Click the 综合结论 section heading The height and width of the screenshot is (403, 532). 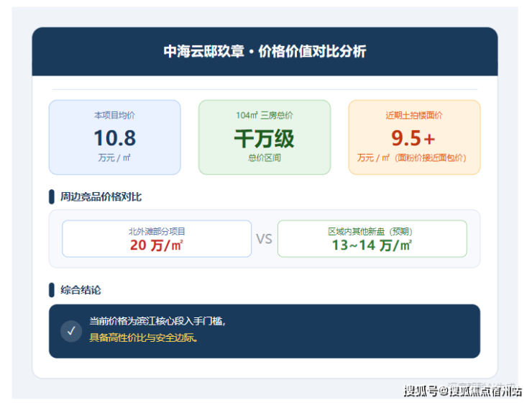point(81,290)
